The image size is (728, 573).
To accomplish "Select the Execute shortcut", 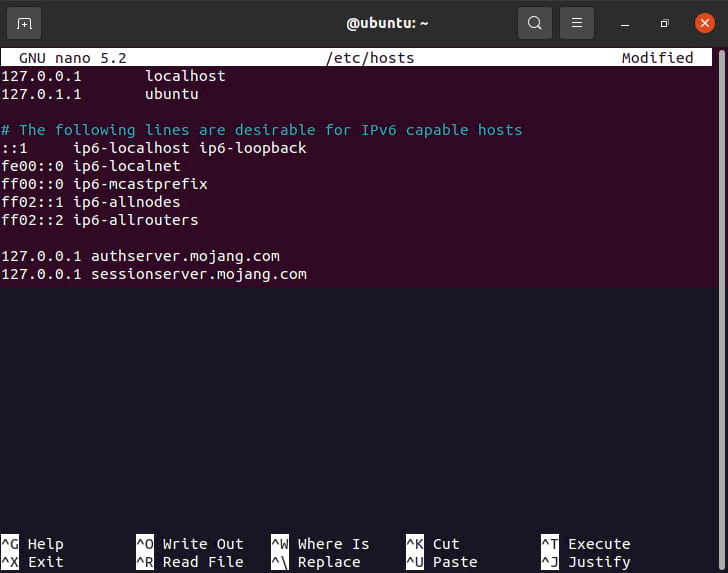I will click(598, 544).
